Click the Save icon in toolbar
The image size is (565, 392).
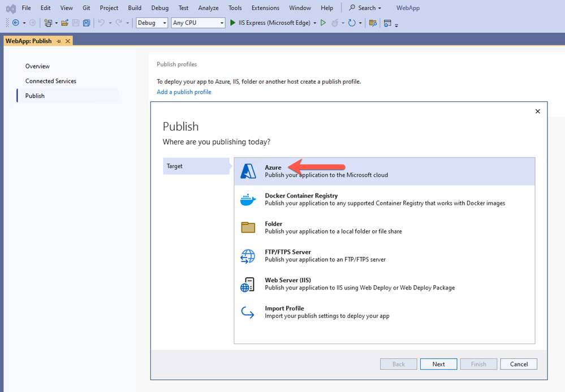pyautogui.click(x=76, y=23)
